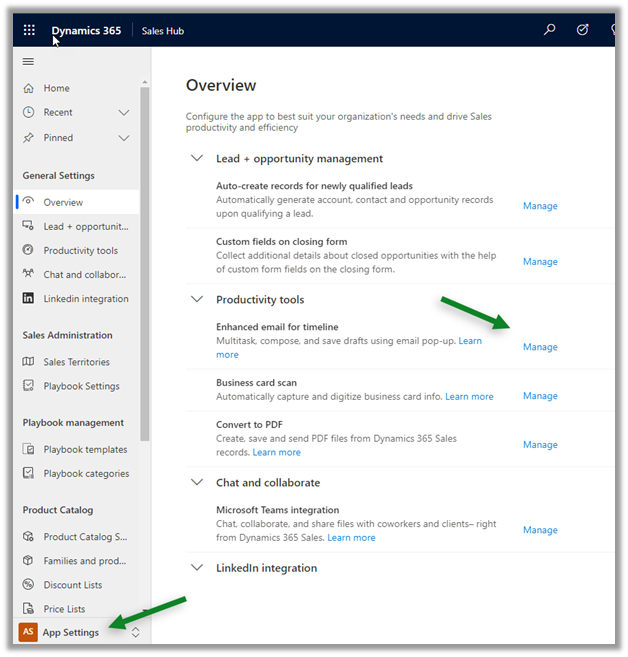
Task: Open the app launcher waffle icon
Action: pyautogui.click(x=29, y=30)
